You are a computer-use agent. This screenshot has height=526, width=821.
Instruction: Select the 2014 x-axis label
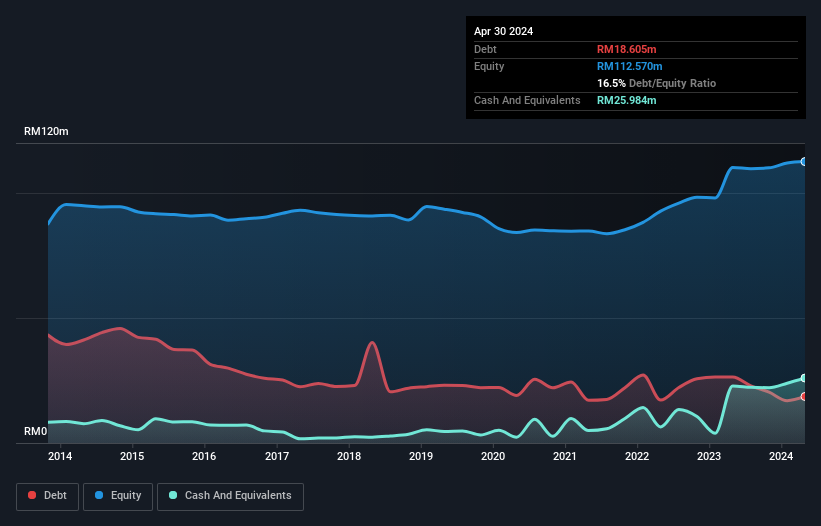[x=60, y=456]
